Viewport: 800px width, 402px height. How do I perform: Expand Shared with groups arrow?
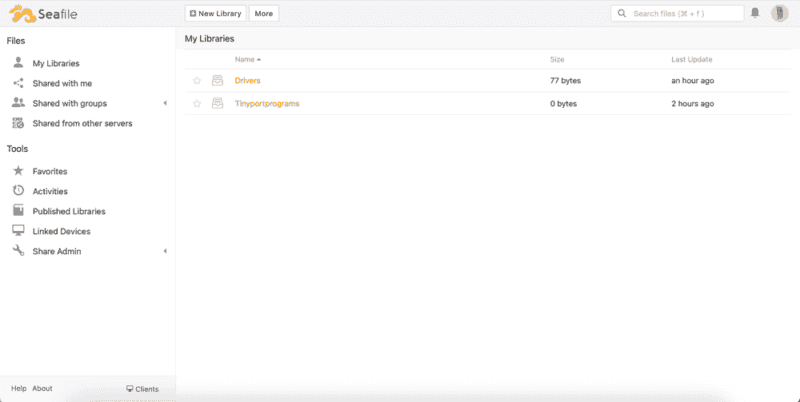[x=164, y=103]
